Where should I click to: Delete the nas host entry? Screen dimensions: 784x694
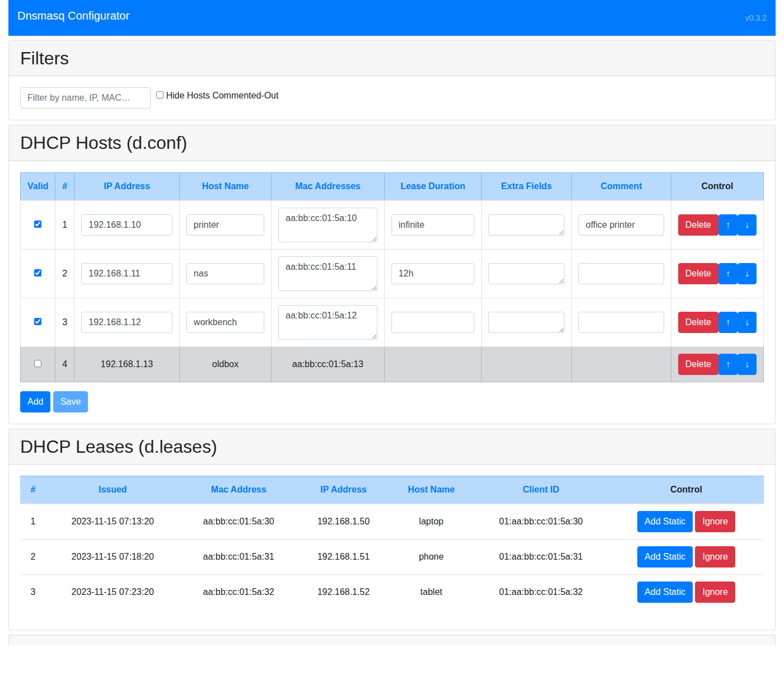(x=698, y=274)
